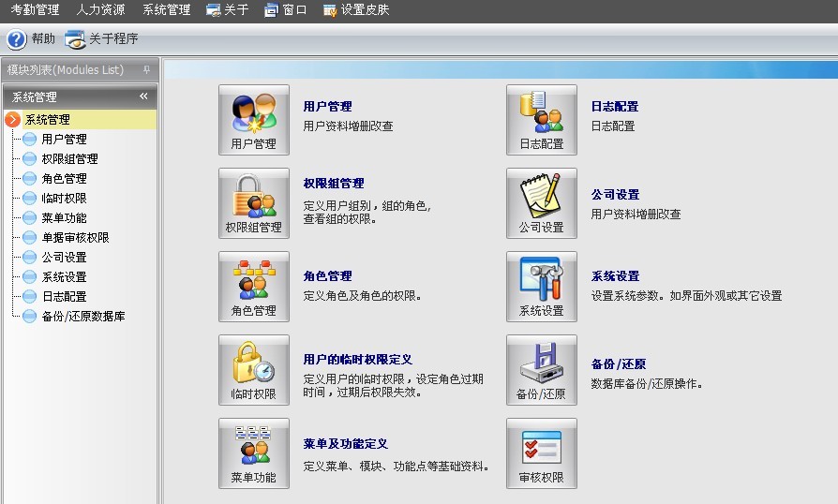Click the 关于程序 toolbar button

coord(101,39)
